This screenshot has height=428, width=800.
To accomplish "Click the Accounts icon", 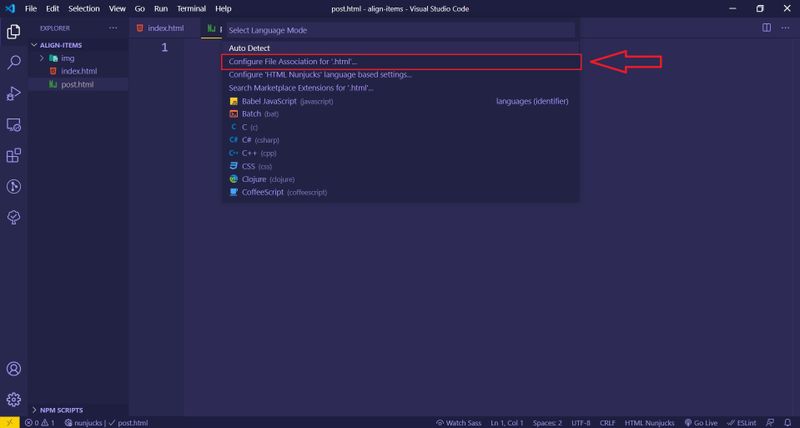I will click(x=14, y=371).
